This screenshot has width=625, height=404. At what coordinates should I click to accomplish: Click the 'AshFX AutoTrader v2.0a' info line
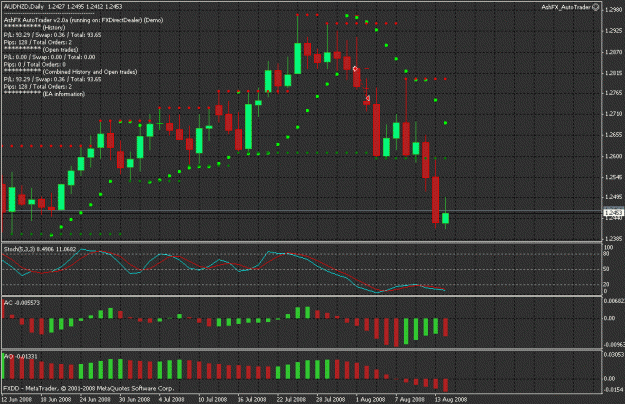point(83,20)
